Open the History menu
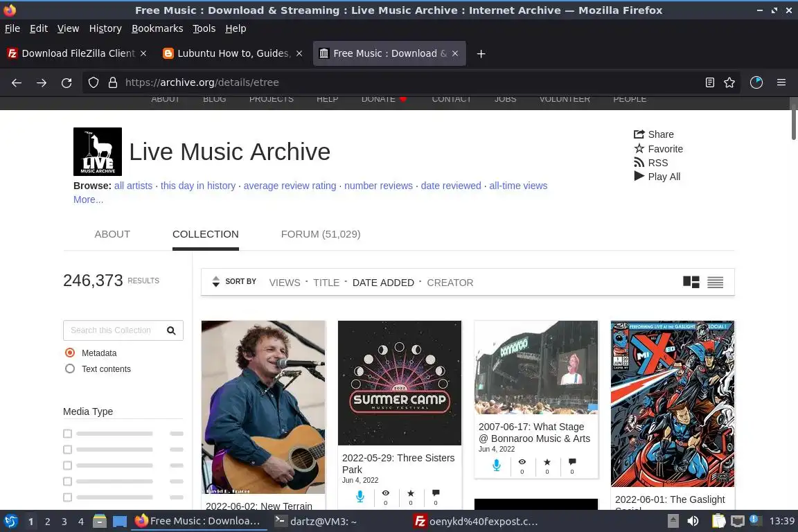This screenshot has height=532, width=798. [105, 28]
